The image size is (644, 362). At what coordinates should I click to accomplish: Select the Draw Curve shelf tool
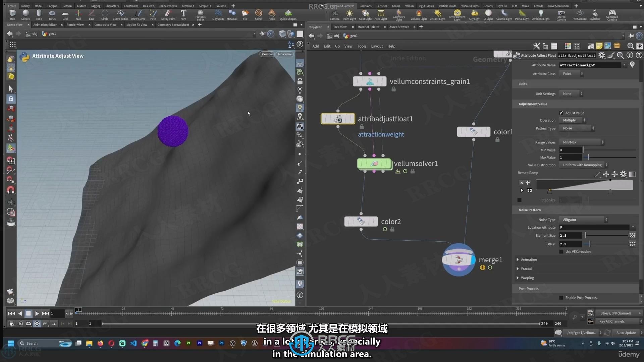tap(138, 15)
